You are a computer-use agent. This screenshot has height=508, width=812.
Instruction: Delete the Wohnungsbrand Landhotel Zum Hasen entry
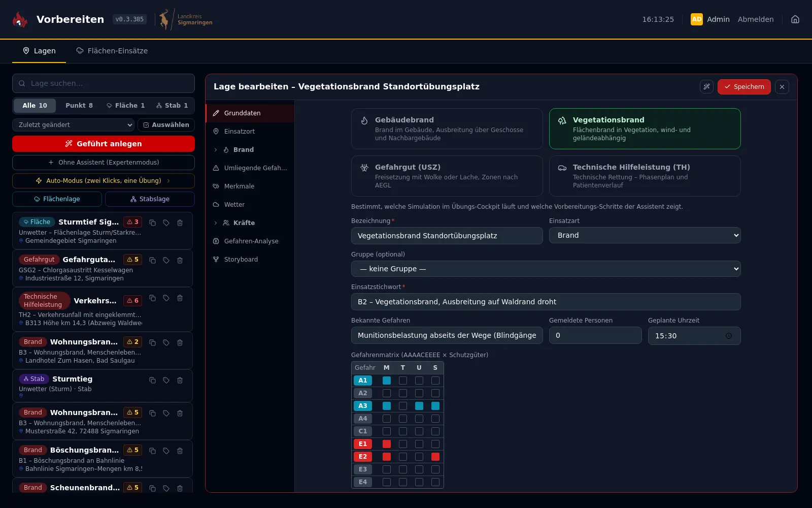[x=180, y=343]
